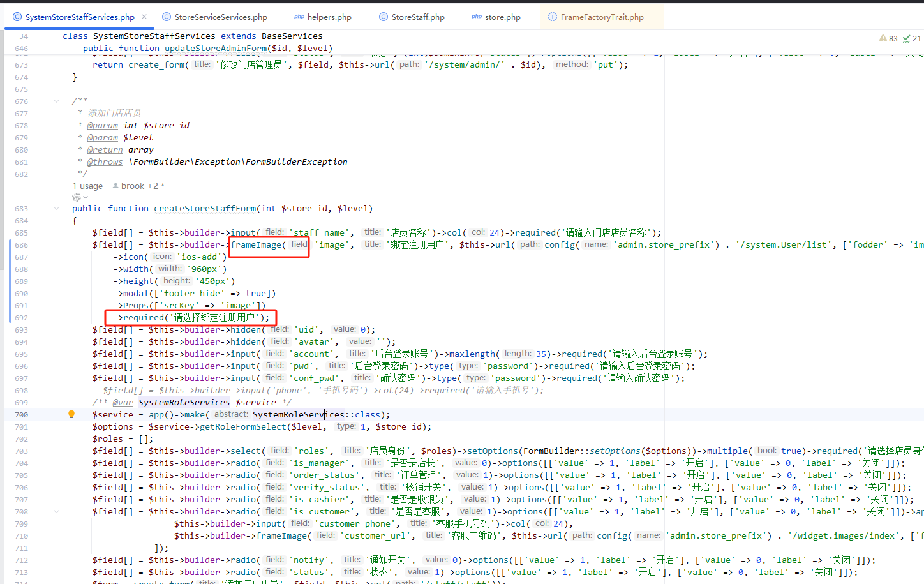The image size is (924, 584).
Task: Show quick-fix light bulb on line 700
Action: (x=71, y=415)
